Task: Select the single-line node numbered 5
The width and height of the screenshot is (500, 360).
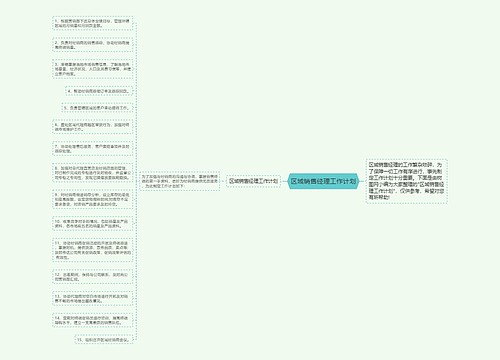Action: click(x=97, y=108)
